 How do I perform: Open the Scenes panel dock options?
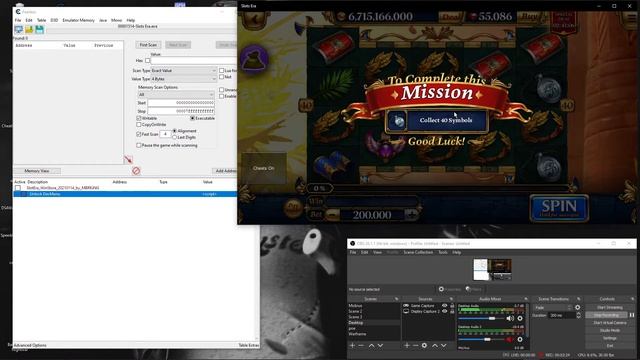click(x=397, y=299)
